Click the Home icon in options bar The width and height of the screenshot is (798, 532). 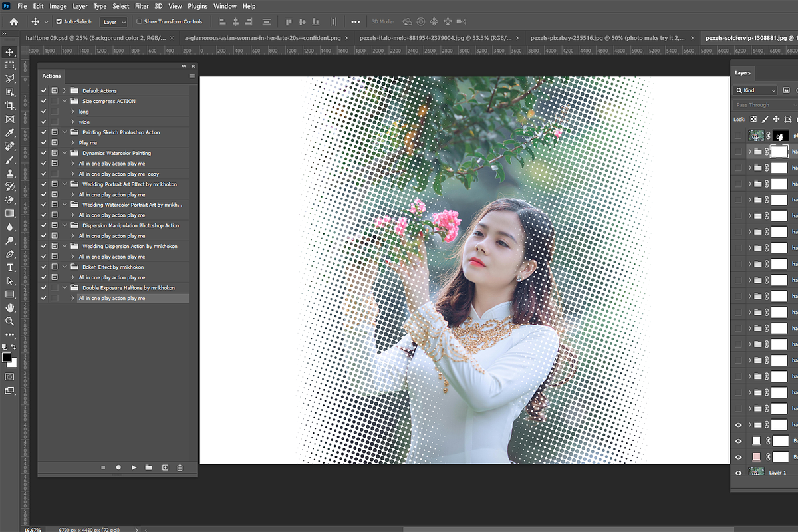(x=13, y=21)
